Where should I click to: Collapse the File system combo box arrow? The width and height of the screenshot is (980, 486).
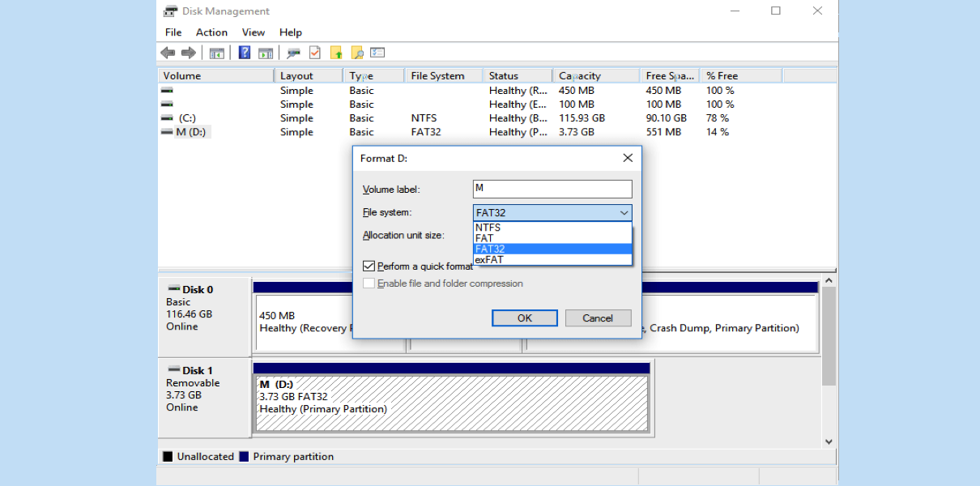click(x=624, y=213)
